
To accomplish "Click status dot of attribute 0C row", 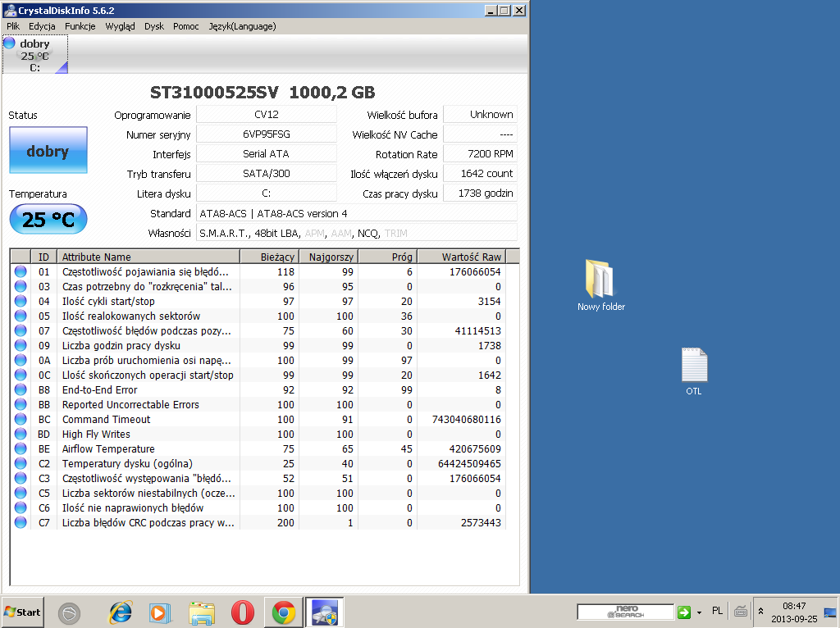I will pyautogui.click(x=21, y=375).
